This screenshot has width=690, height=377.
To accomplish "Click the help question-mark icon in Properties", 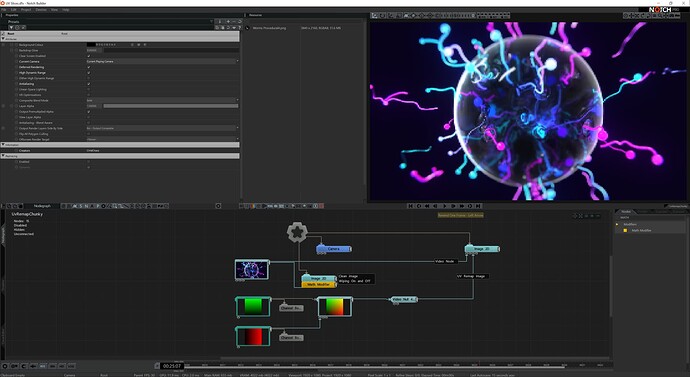I will point(240,27).
